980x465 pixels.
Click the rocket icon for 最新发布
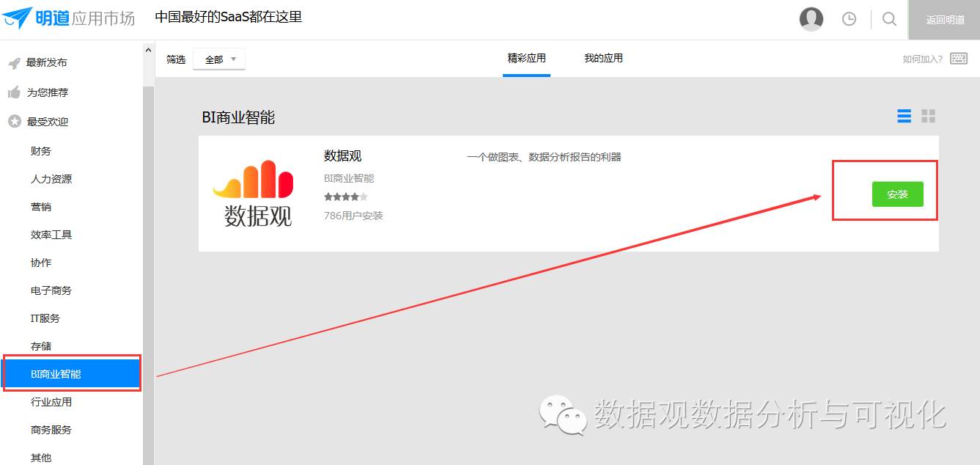[14, 63]
